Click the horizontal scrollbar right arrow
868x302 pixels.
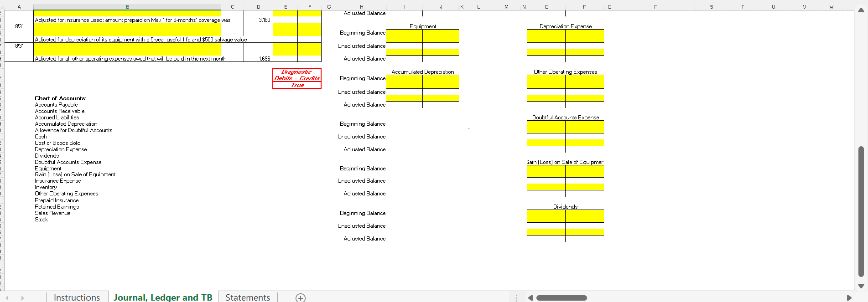849,298
